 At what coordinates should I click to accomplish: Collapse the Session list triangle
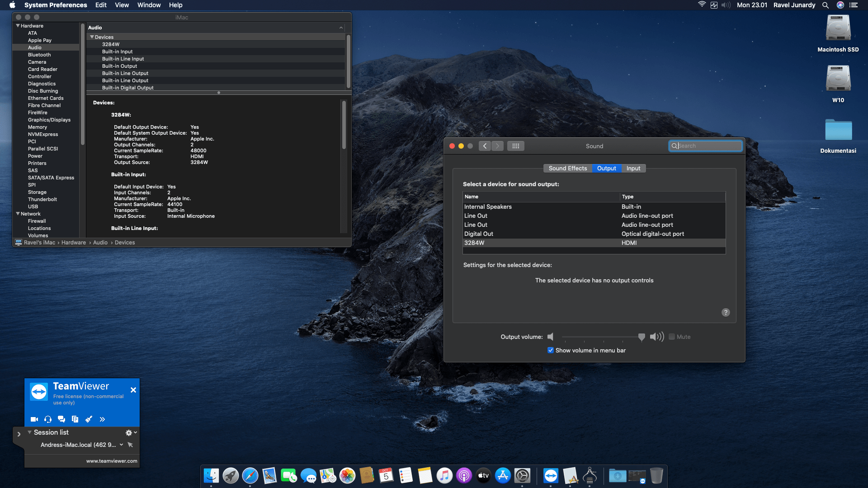(x=30, y=432)
